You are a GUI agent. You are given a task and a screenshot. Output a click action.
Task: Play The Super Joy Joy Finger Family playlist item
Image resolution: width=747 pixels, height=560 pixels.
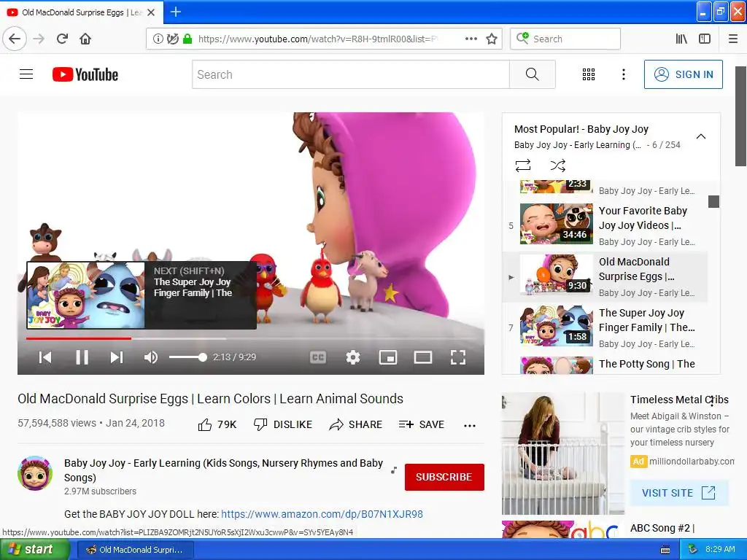(x=605, y=327)
